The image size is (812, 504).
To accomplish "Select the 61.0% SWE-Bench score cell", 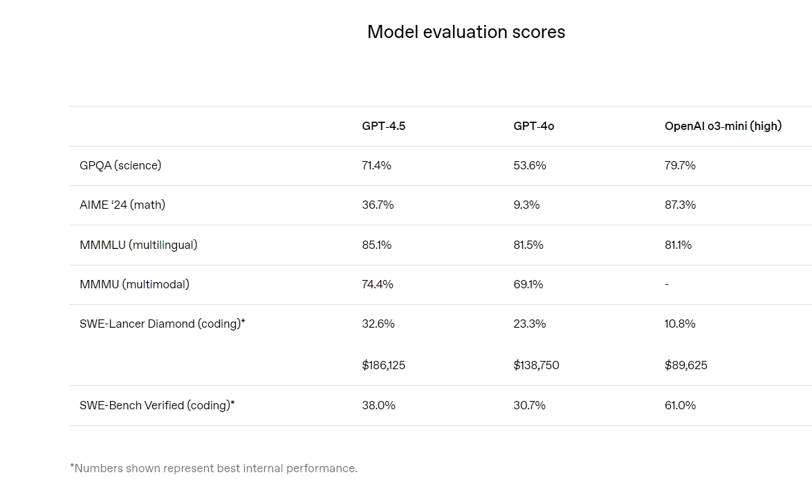I will [x=680, y=405].
